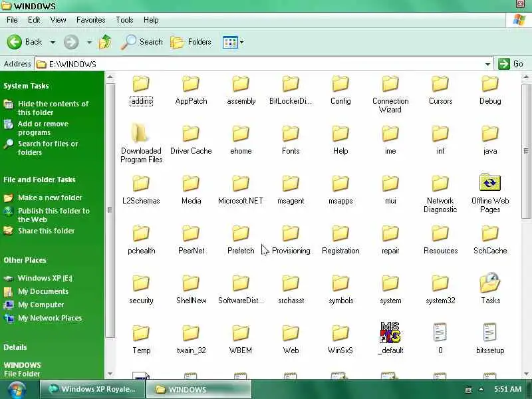Click the WINDOWS taskbar button
532x399 pixels.
pos(198,389)
